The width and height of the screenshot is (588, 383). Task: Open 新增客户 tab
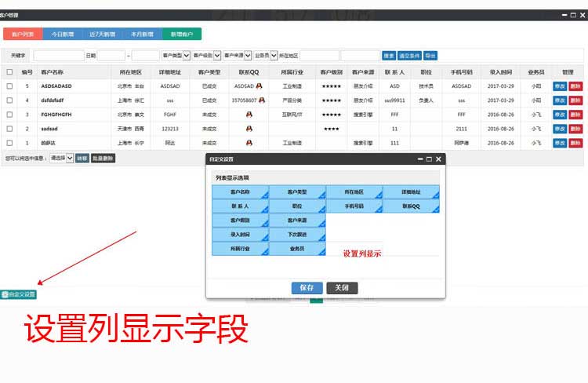[182, 35]
